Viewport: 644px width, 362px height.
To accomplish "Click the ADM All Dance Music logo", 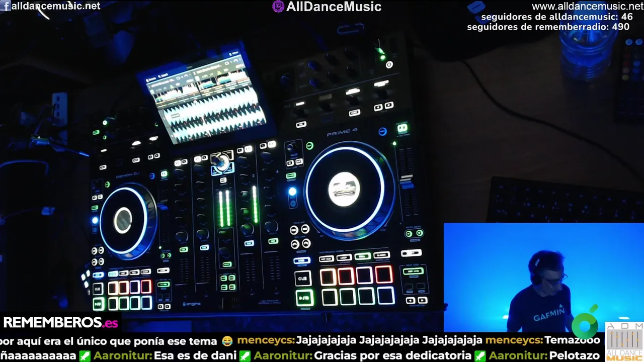I will pos(624,342).
